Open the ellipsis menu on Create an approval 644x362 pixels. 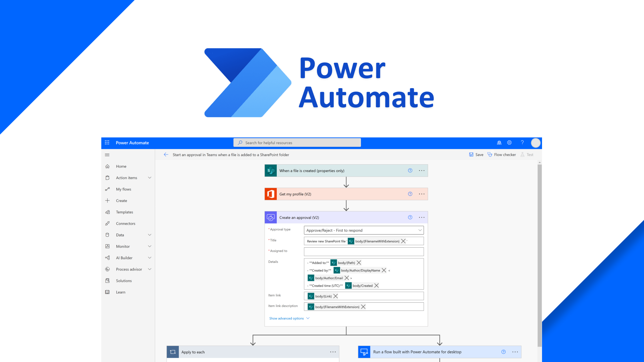422,217
